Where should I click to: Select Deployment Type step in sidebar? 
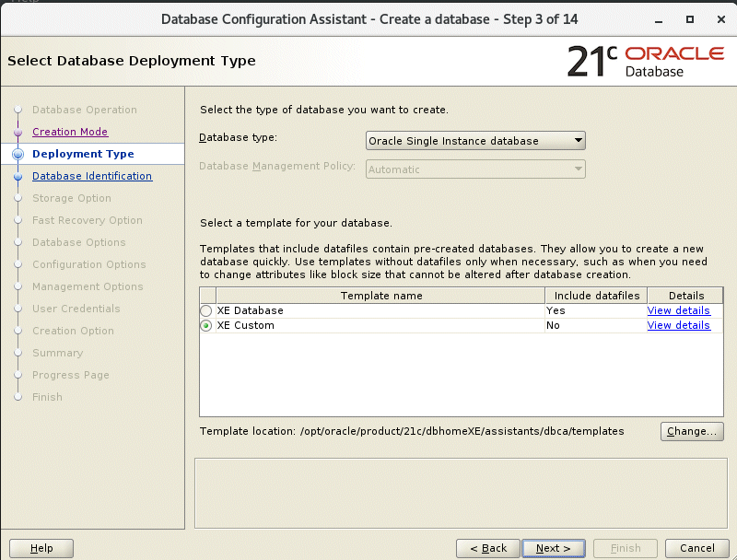tap(83, 154)
